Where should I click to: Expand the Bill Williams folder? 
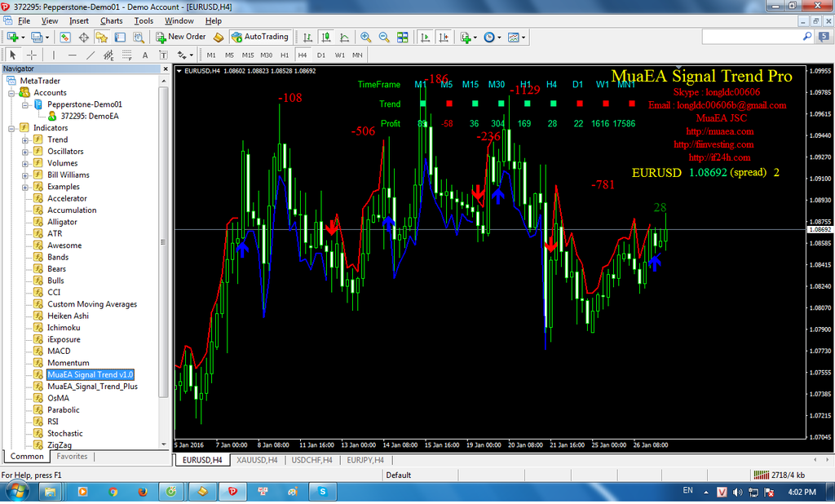pos(25,175)
